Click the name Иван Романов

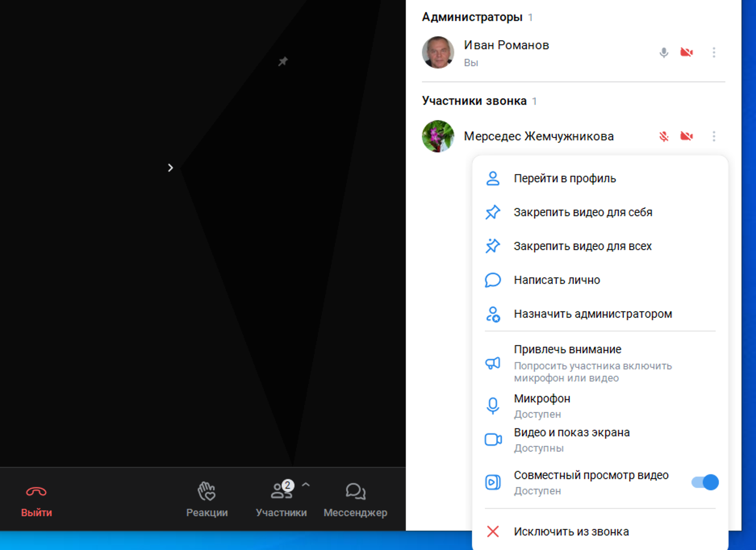point(506,45)
